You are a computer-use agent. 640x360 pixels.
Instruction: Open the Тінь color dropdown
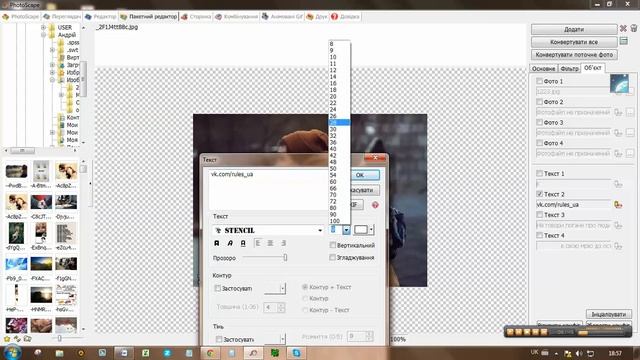point(282,339)
